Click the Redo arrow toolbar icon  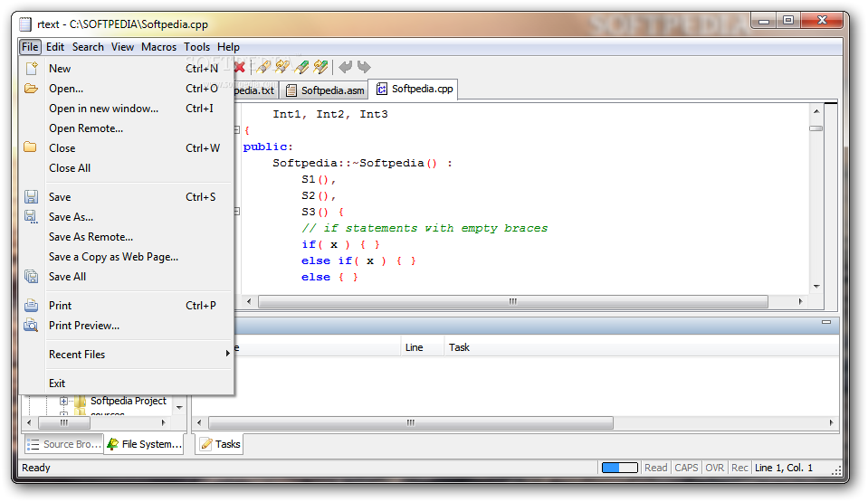(x=364, y=68)
